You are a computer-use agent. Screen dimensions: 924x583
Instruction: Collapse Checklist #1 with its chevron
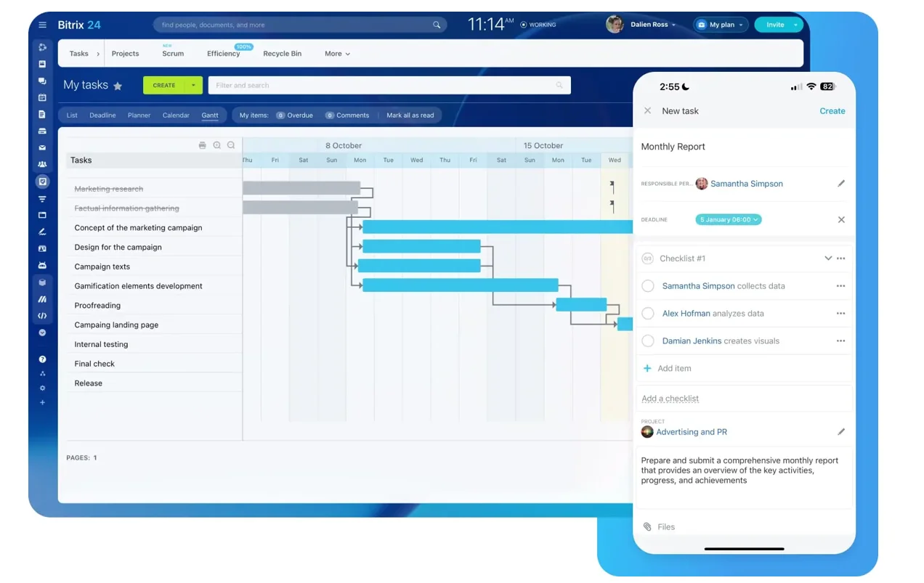click(x=828, y=258)
